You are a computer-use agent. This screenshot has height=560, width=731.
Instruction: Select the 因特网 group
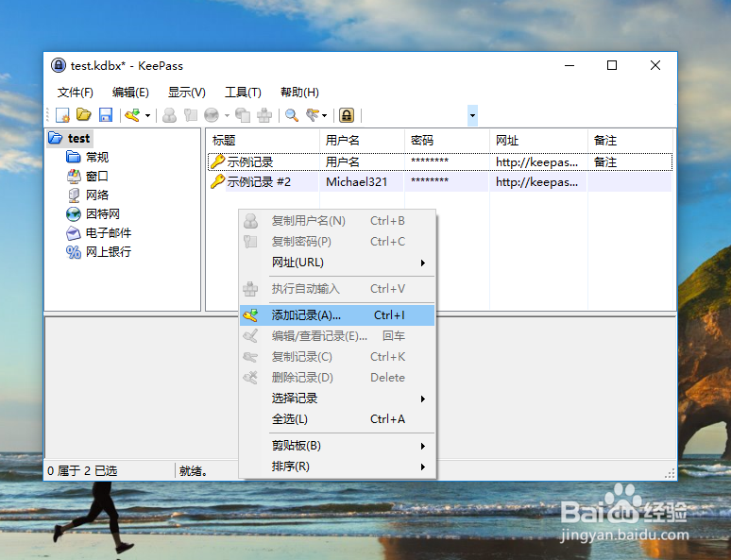click(103, 214)
